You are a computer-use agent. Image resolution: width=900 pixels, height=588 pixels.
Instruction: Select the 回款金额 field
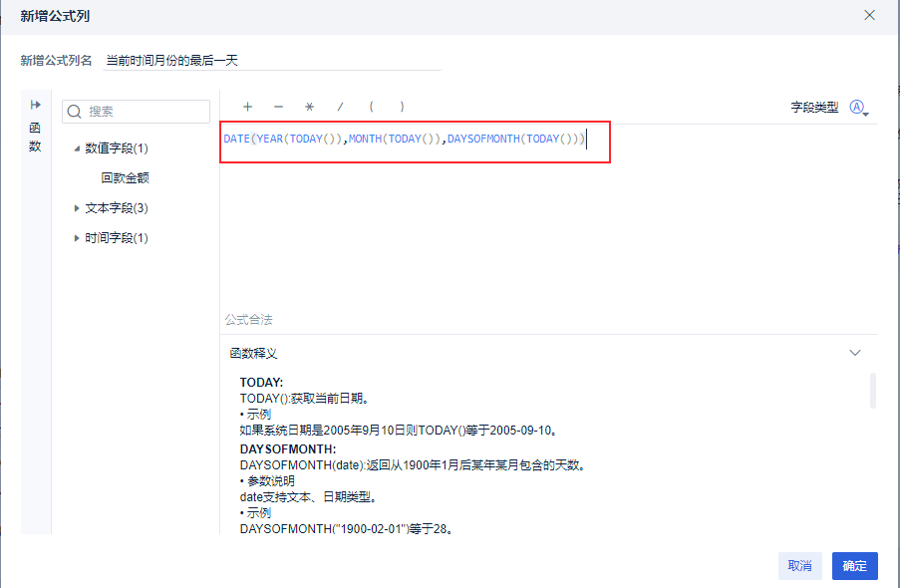(x=126, y=178)
